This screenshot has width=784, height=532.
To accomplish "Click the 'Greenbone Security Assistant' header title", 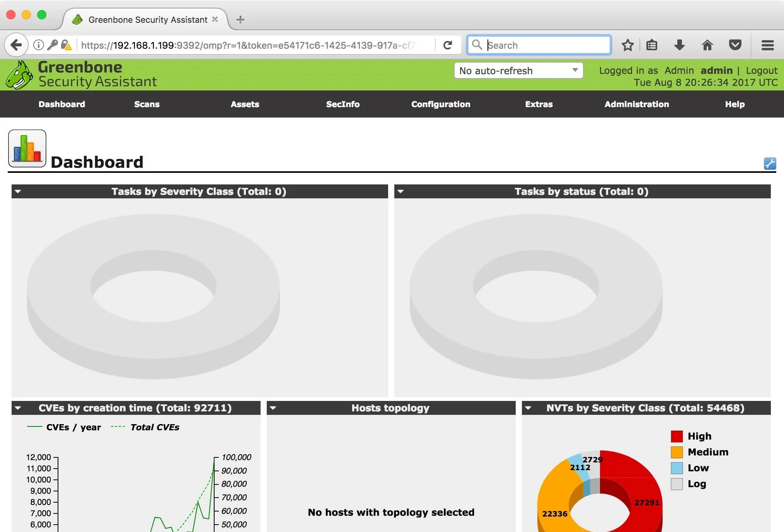I will (x=97, y=74).
